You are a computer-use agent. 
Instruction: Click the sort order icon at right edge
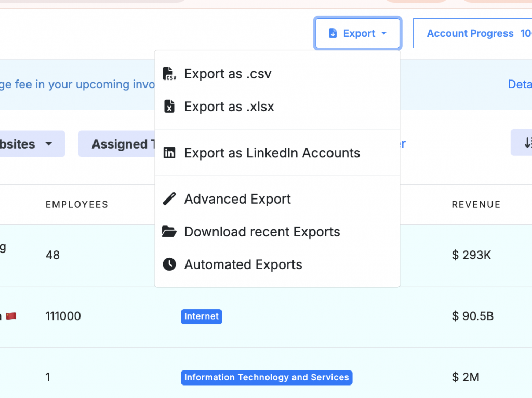pyautogui.click(x=526, y=143)
